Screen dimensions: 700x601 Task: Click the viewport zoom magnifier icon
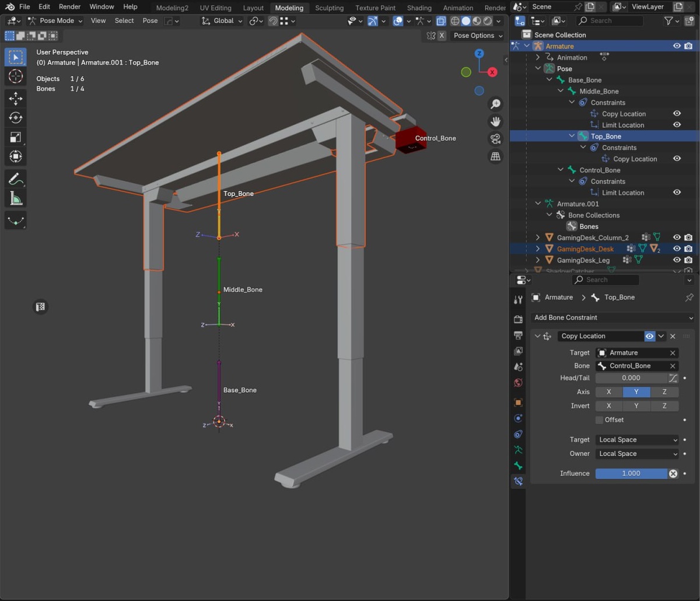pyautogui.click(x=495, y=104)
